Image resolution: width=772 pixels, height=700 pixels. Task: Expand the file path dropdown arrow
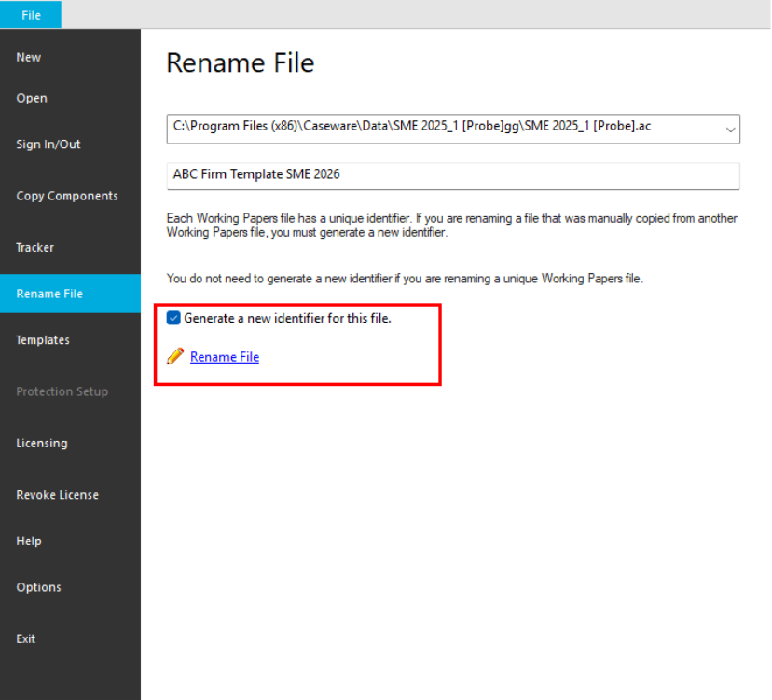(x=730, y=130)
